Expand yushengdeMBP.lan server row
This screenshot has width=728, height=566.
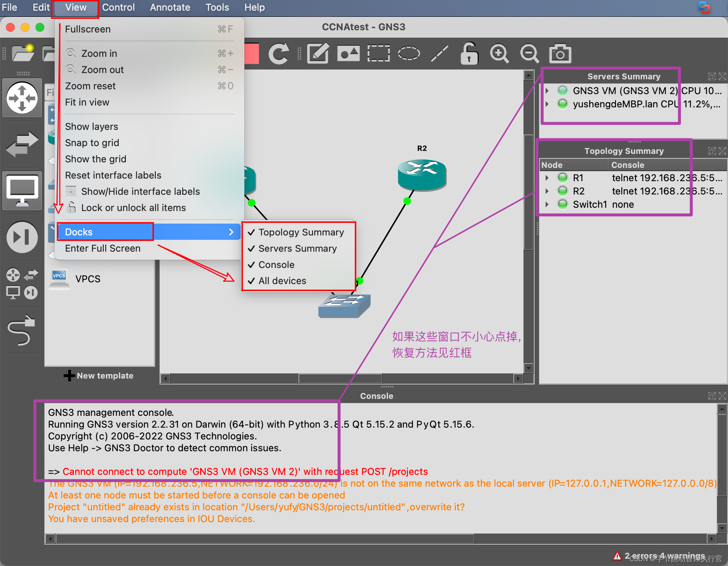click(547, 104)
